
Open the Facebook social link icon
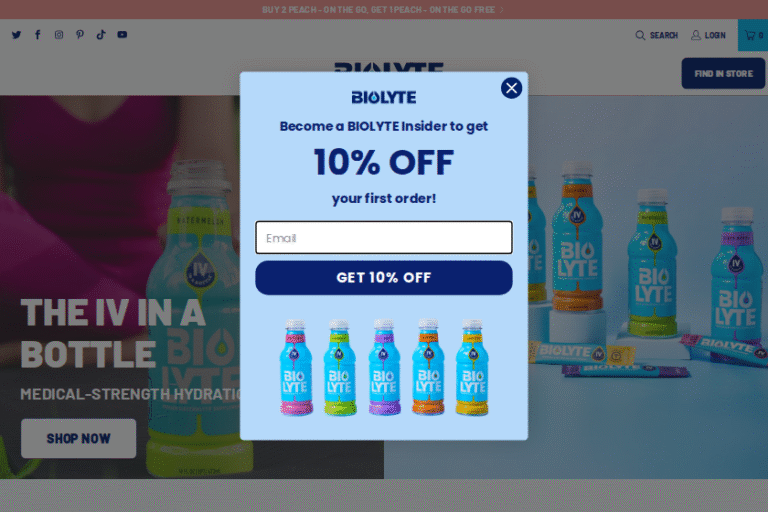point(38,34)
